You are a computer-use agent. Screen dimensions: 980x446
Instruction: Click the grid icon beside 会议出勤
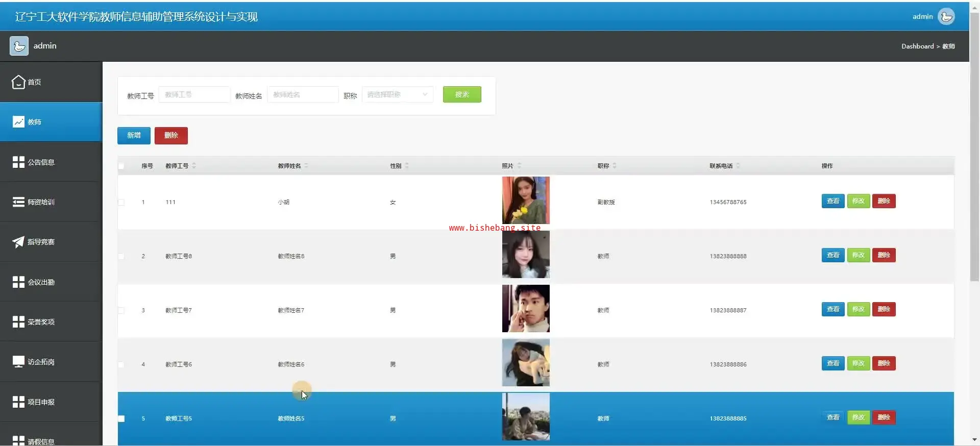pyautogui.click(x=18, y=282)
